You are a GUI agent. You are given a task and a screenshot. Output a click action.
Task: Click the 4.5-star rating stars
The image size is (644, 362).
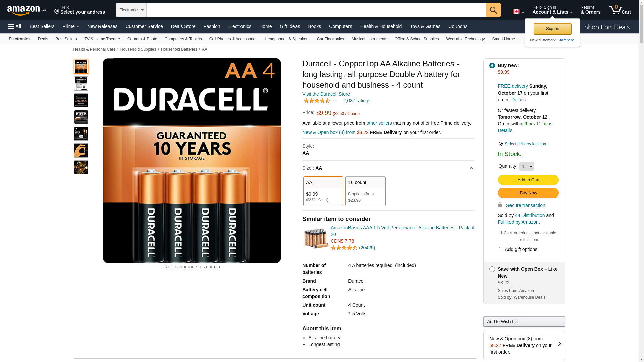[x=317, y=101]
